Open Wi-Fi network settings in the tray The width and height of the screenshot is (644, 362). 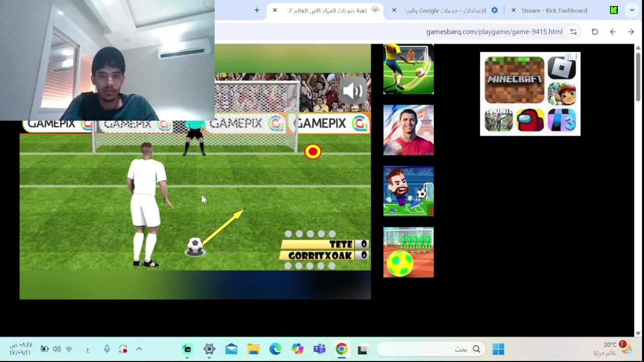(69, 349)
